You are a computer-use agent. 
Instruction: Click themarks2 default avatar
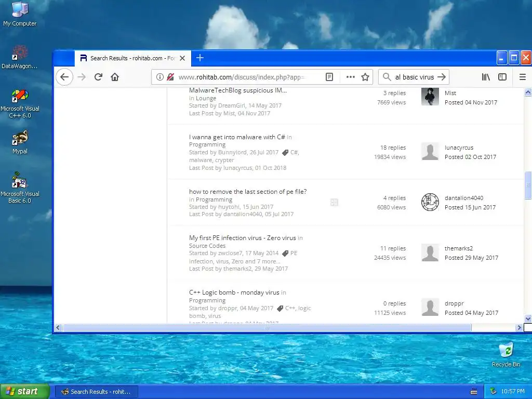coord(430,253)
